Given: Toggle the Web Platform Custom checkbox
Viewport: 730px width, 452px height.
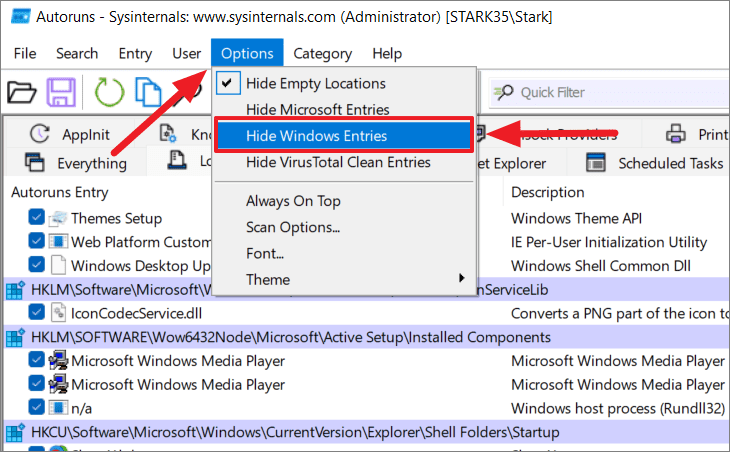Looking at the screenshot, I should 36,241.
